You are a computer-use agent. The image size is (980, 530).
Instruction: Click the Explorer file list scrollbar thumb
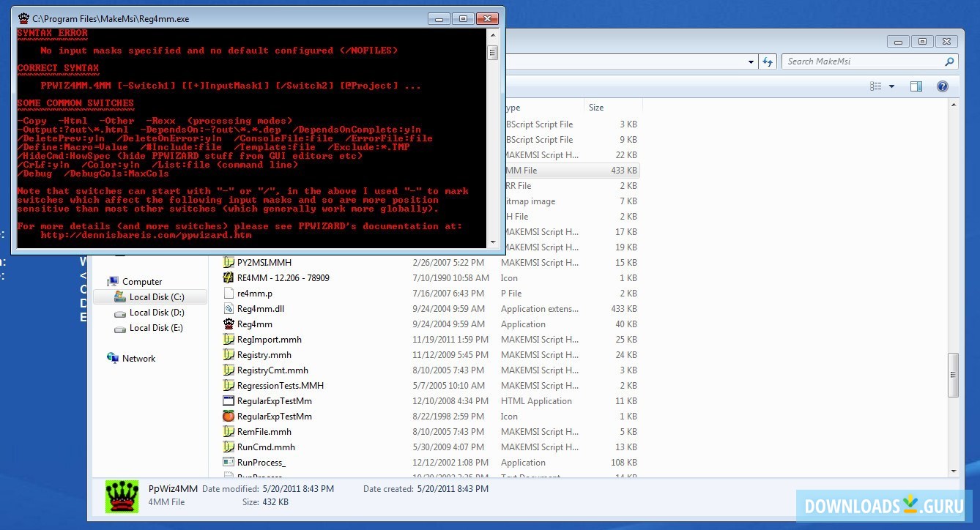click(954, 375)
